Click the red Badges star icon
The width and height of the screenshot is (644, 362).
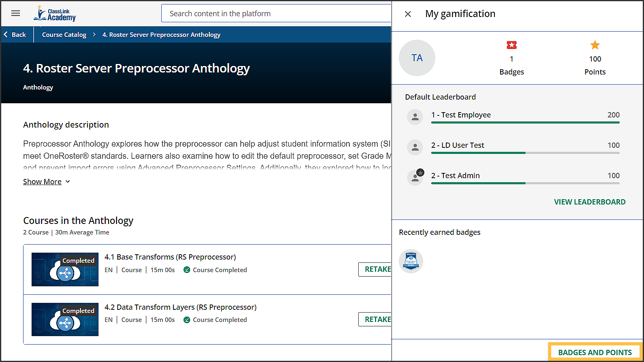511,45
